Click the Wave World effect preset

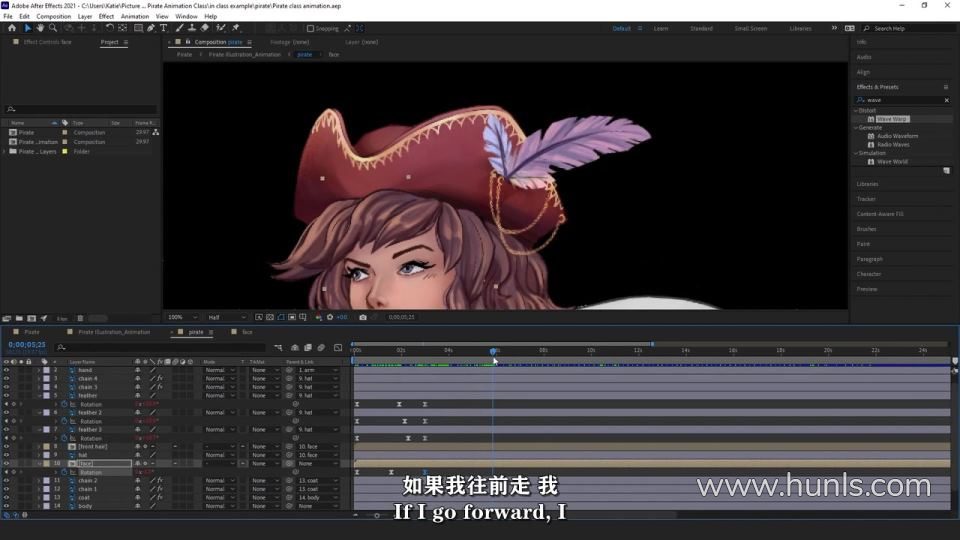[892, 162]
